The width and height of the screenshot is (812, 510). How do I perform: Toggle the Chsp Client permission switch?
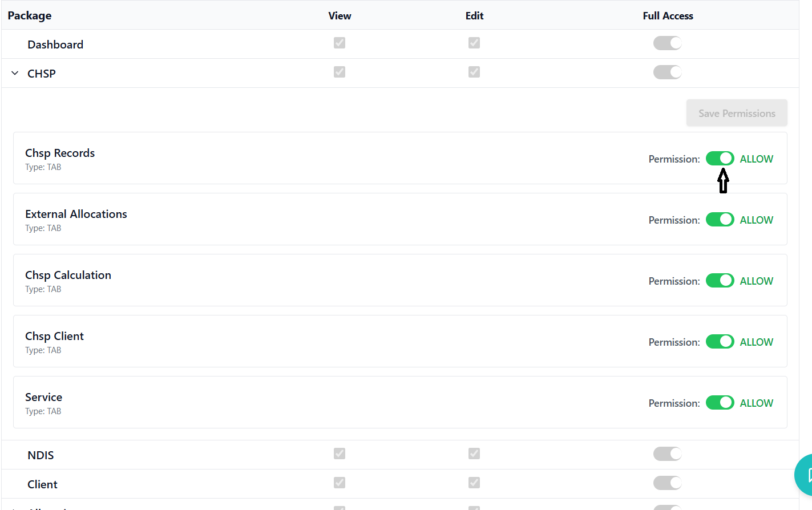720,342
